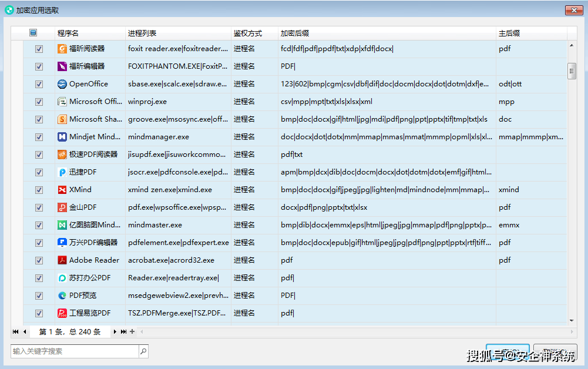
Task: Uncheck the XMind row checkbox
Action: coord(39,190)
